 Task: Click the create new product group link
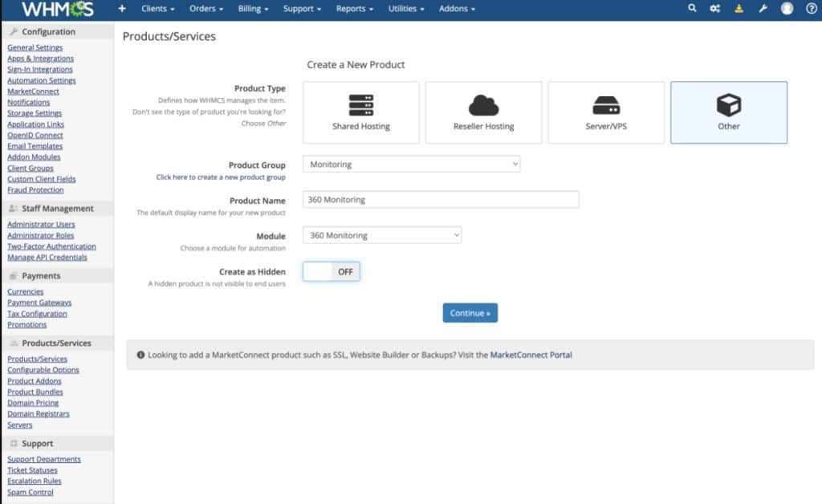pos(221,177)
